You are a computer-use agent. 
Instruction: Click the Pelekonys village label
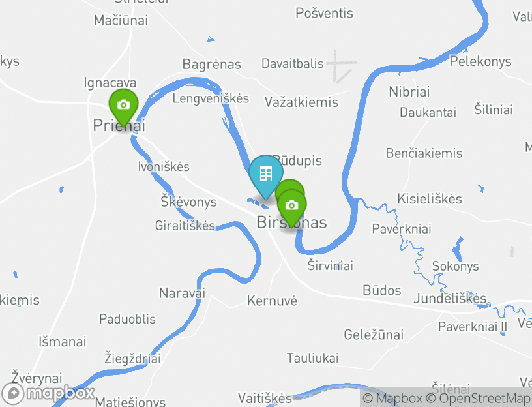(x=480, y=62)
